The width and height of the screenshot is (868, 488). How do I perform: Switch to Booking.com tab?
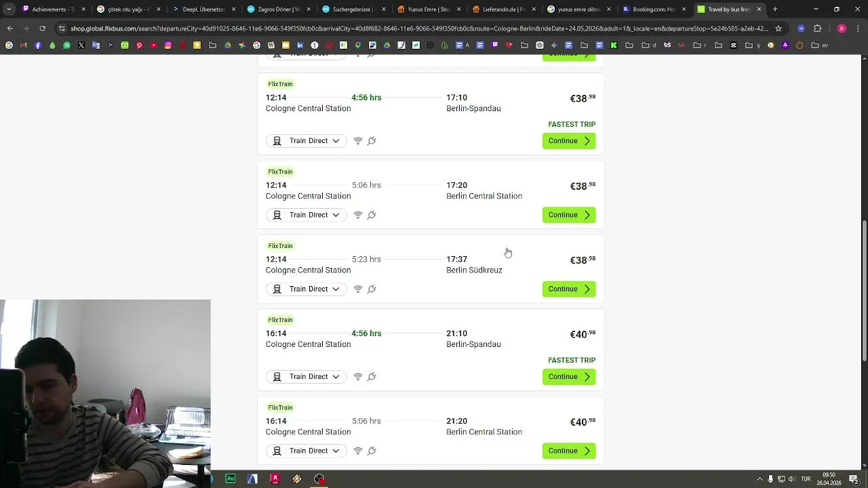click(652, 9)
